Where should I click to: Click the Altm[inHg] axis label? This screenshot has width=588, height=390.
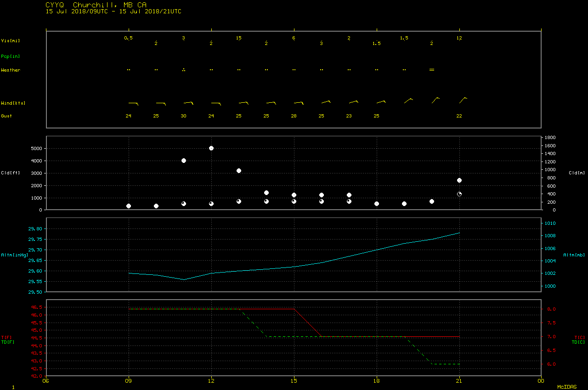tap(14, 255)
